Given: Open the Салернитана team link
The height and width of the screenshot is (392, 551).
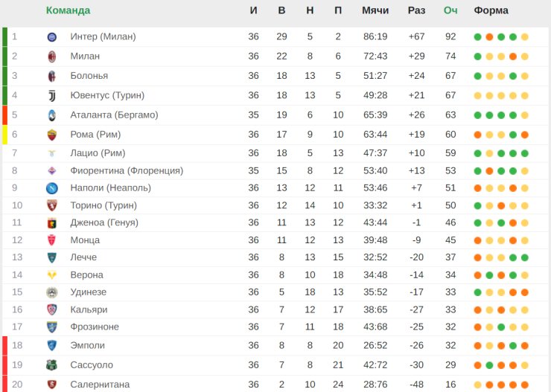Looking at the screenshot, I should pyautogui.click(x=101, y=384).
